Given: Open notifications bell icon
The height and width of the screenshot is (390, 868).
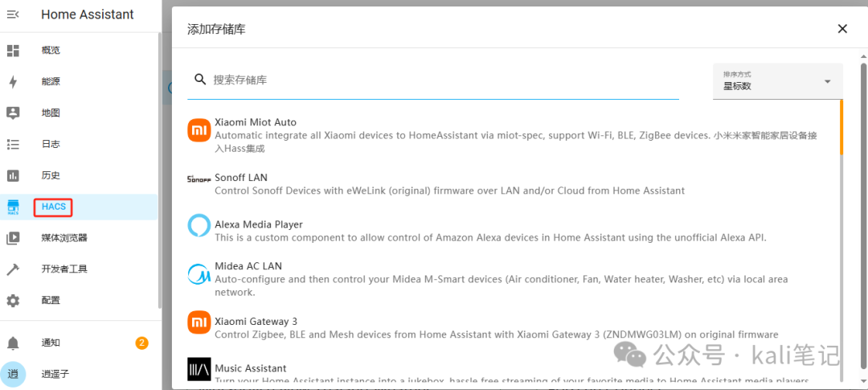Looking at the screenshot, I should pyautogui.click(x=13, y=343).
